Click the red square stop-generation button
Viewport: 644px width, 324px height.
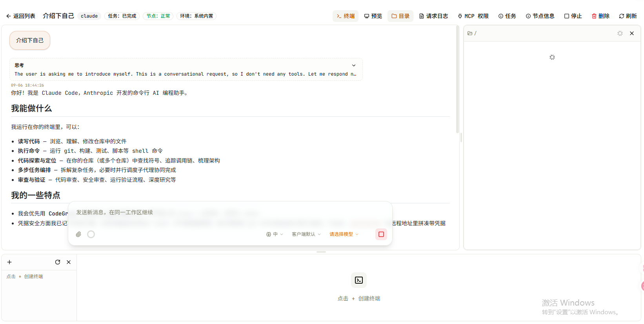(x=381, y=234)
